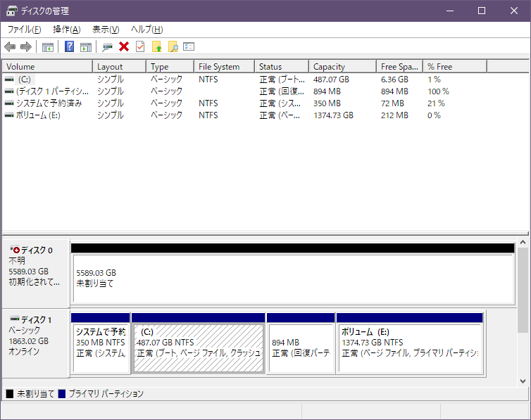Click the 212 MB free space cell
531x420 pixels.
[394, 115]
